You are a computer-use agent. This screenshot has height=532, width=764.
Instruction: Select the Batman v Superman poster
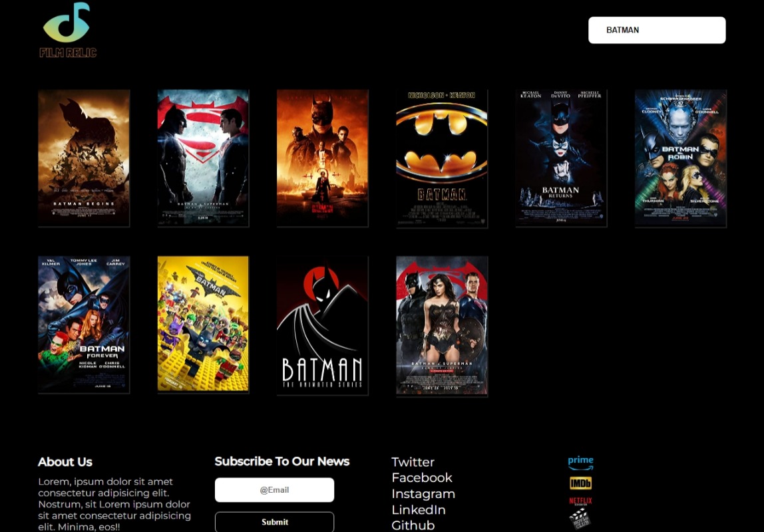(x=203, y=158)
